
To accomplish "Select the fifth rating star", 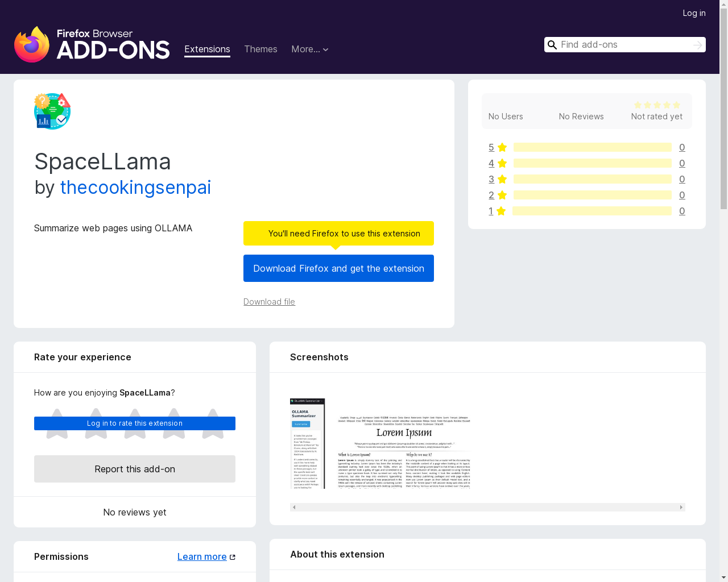I will point(213,423).
